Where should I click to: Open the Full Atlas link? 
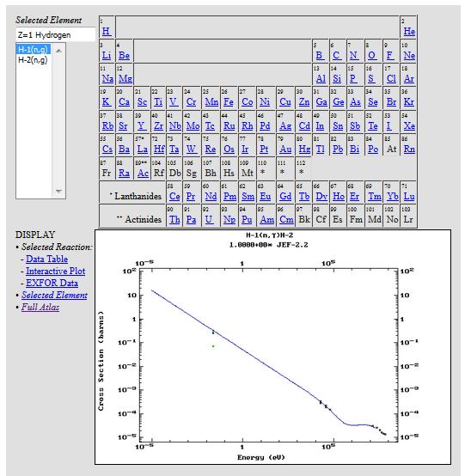coord(40,307)
